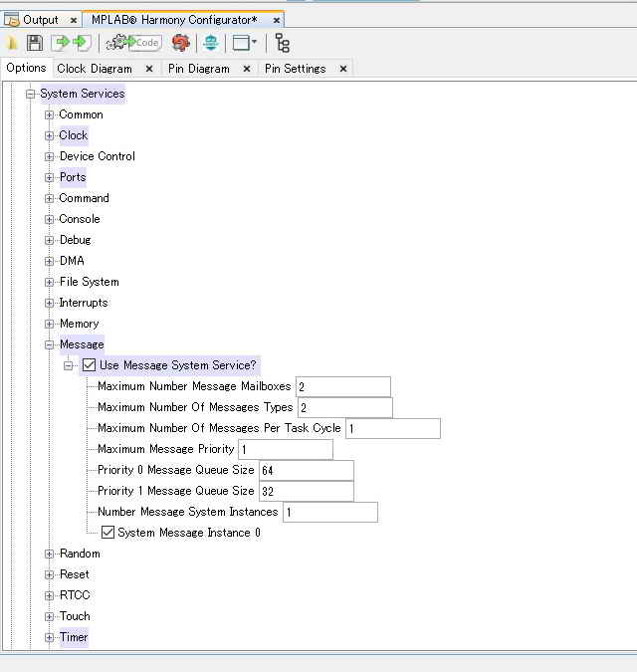Expand the Memory node
This screenshot has width=637, height=672.
pos(49,324)
